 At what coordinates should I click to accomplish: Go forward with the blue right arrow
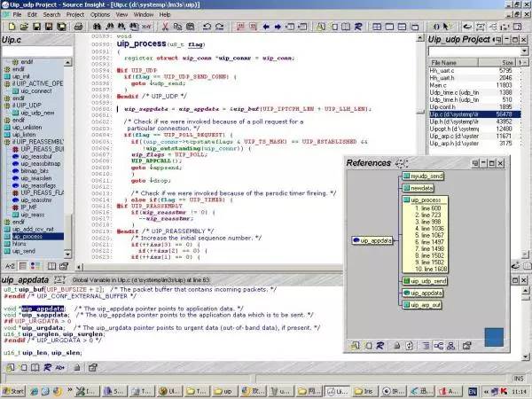tap(278, 27)
